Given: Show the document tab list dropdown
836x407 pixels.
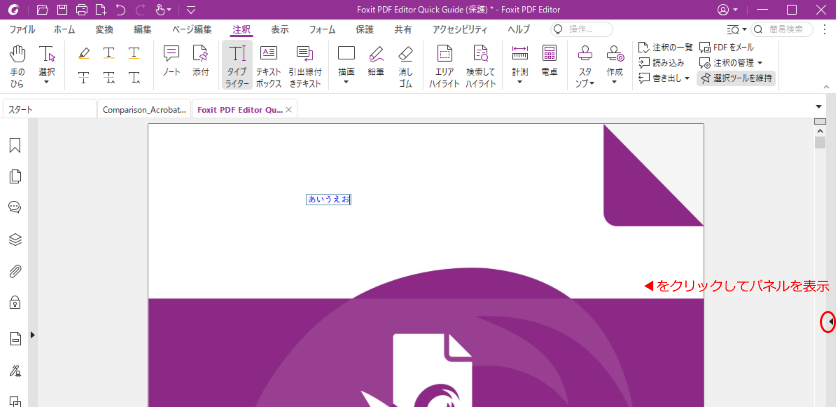Looking at the screenshot, I should tap(819, 107).
